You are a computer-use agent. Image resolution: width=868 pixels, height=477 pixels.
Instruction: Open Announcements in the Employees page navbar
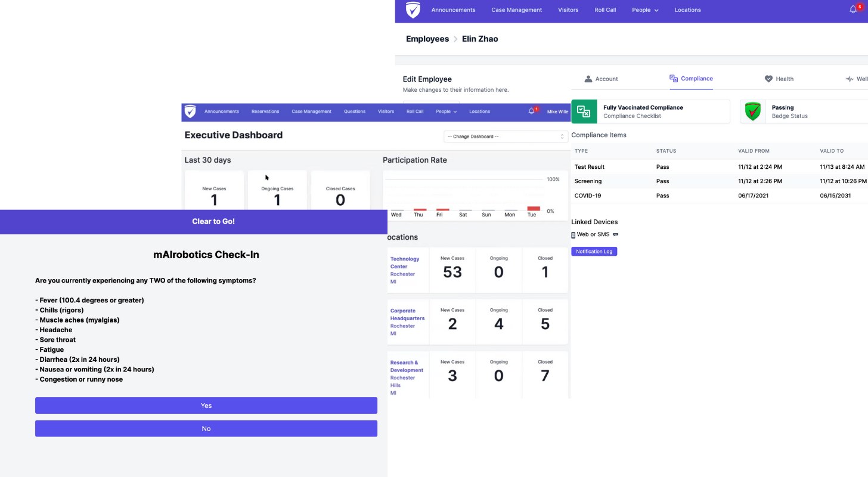point(454,10)
